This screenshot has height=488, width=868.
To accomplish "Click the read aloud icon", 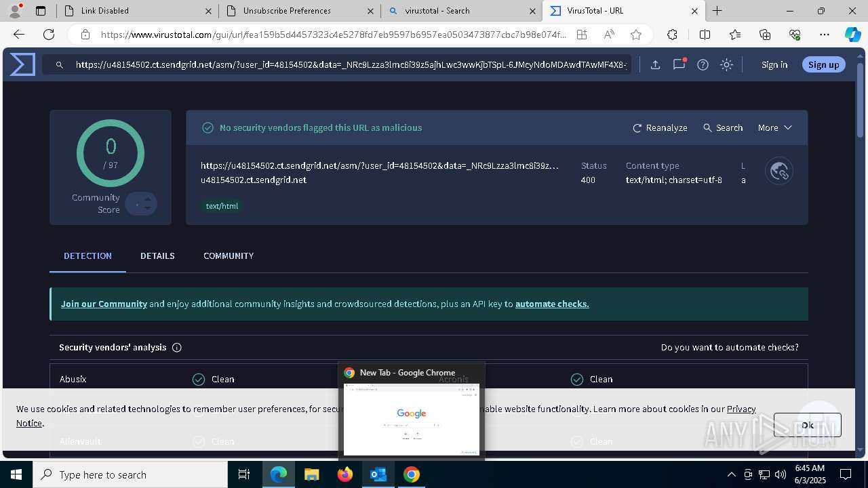I will pyautogui.click(x=609, y=35).
